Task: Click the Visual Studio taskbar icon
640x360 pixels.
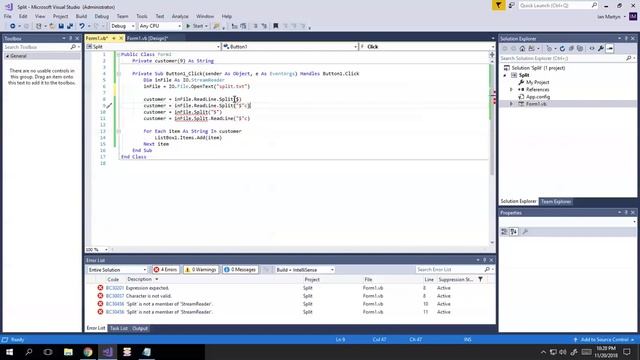Action: (107, 352)
